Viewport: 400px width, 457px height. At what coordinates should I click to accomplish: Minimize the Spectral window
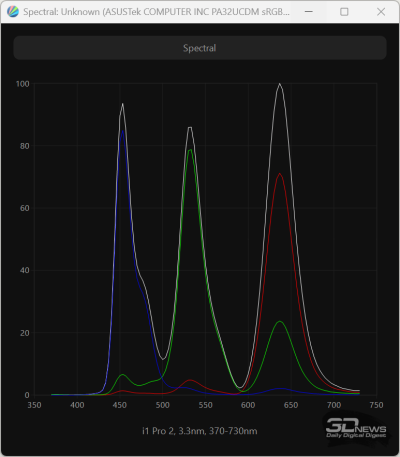[x=309, y=12]
